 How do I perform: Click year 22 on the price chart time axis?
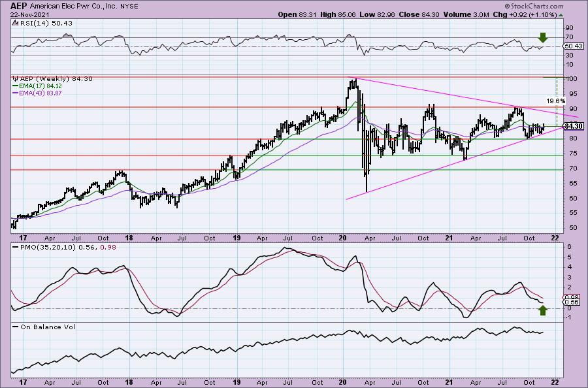point(555,238)
